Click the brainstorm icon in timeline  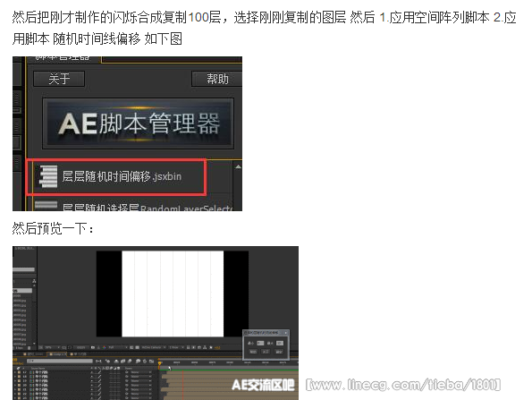(x=138, y=361)
